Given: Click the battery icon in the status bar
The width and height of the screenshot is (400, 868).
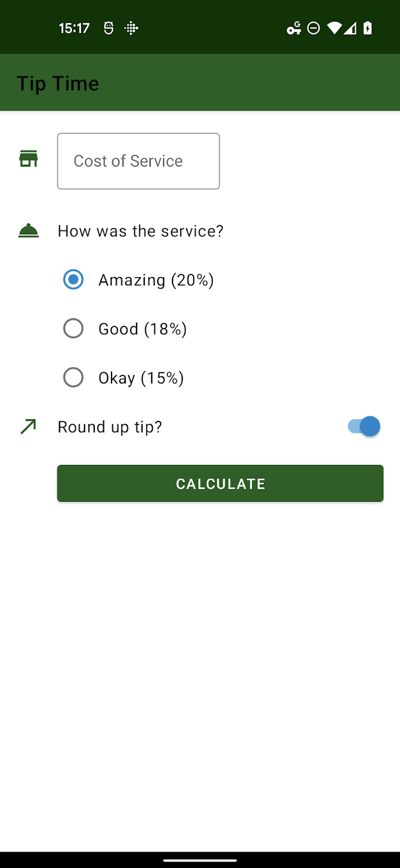Looking at the screenshot, I should pyautogui.click(x=366, y=28).
